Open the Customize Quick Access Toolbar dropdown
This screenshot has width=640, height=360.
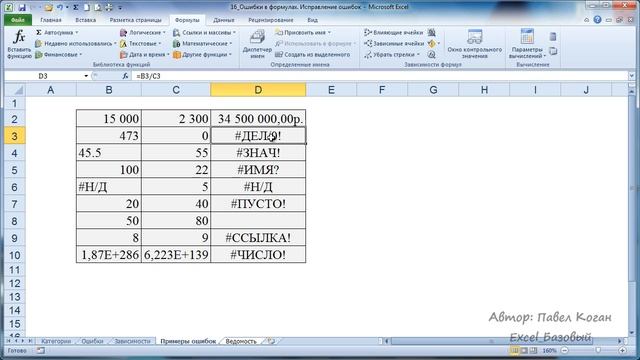click(x=120, y=7)
